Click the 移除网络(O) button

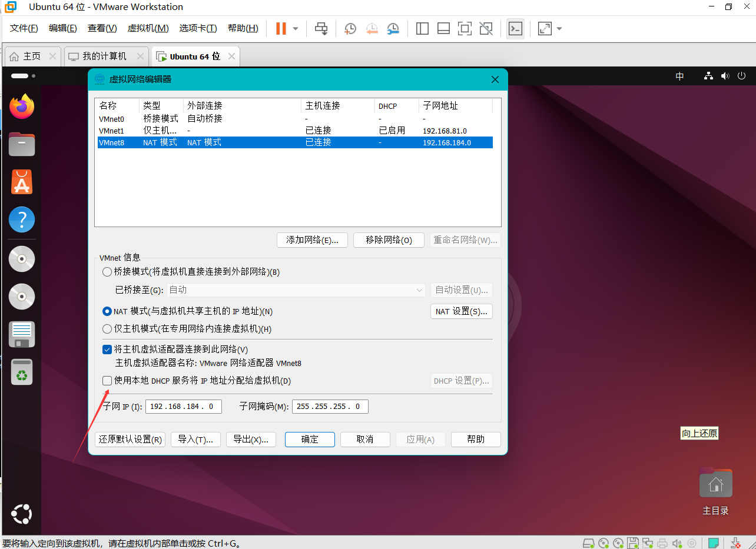pos(389,240)
